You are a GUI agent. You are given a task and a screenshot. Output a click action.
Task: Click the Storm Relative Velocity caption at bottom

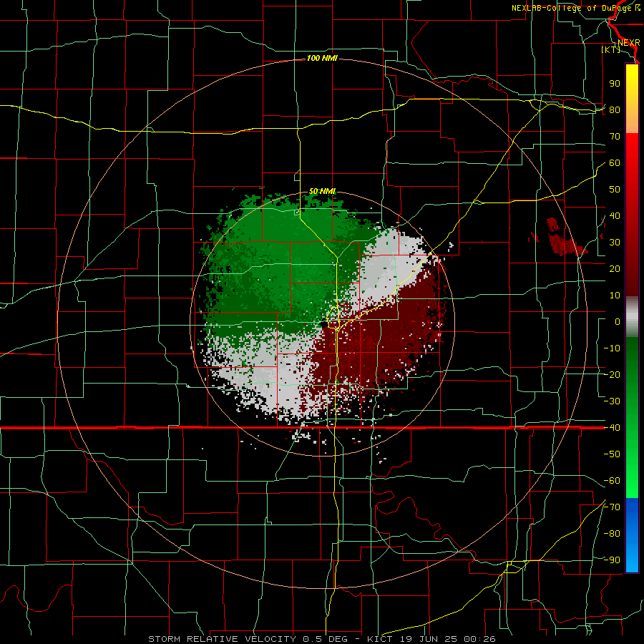point(322,639)
